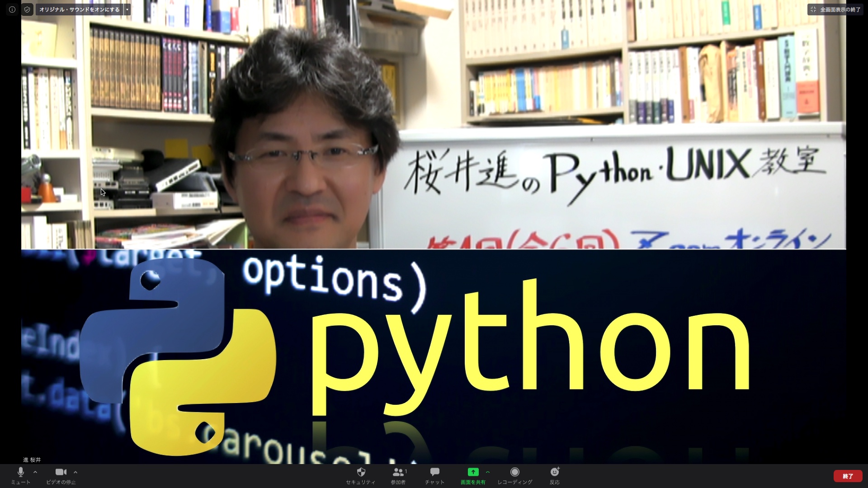
Task: Start screen sharing with green button
Action: (473, 476)
